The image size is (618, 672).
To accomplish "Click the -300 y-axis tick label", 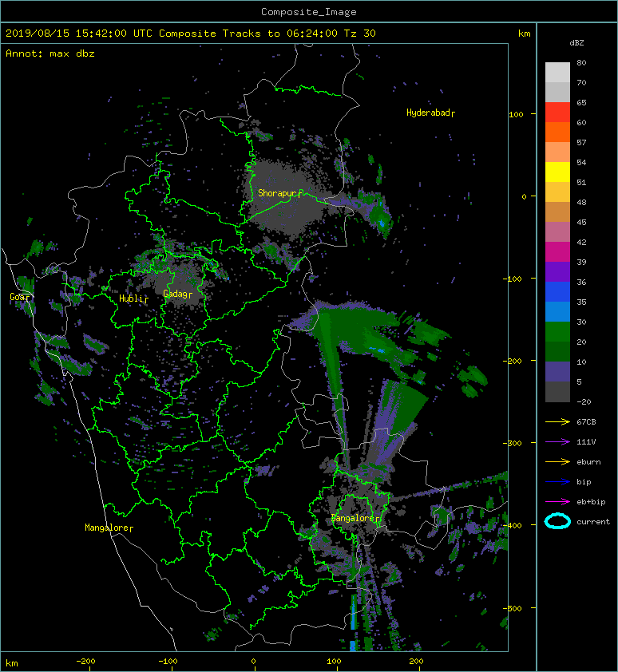I will tap(512, 443).
